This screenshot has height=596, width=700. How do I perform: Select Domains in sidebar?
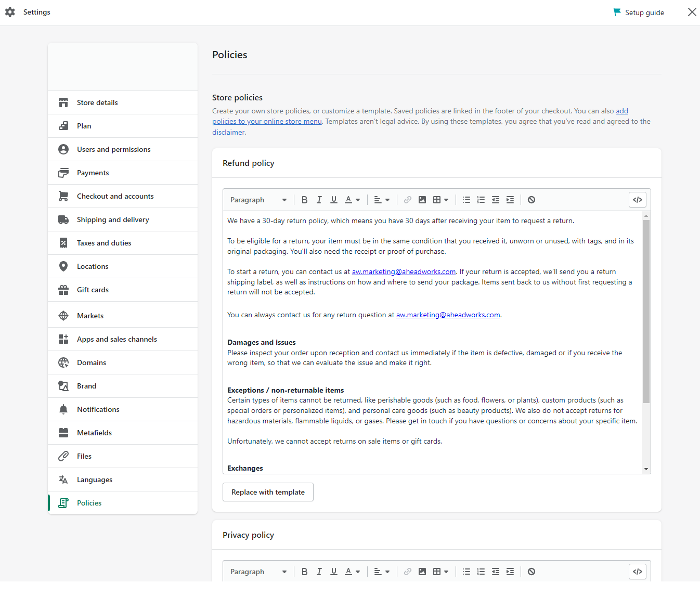(x=123, y=362)
